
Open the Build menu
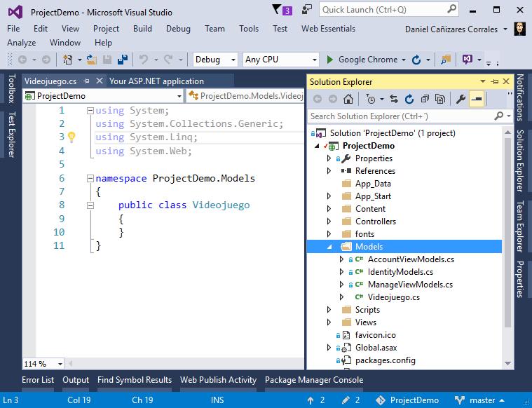[142, 29]
